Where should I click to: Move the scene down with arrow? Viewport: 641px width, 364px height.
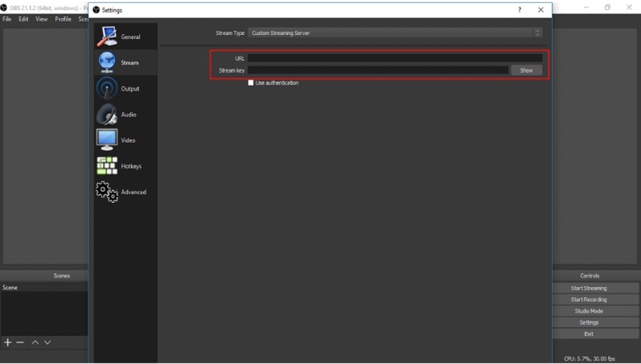pyautogui.click(x=48, y=343)
